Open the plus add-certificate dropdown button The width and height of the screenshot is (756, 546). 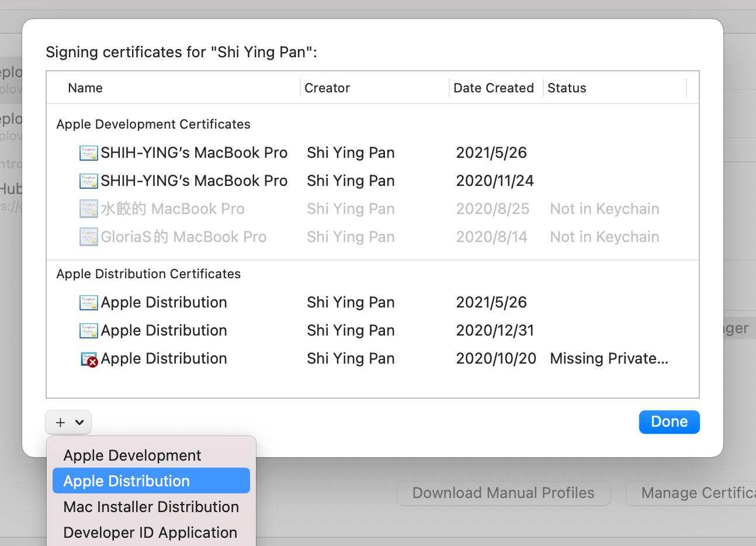pyautogui.click(x=69, y=422)
